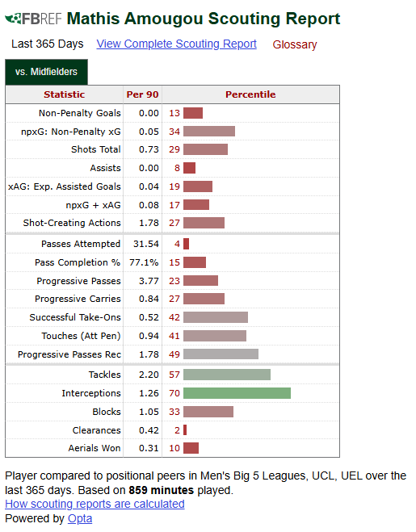The width and height of the screenshot is (416, 532).
Task: Click the Per 90 column header
Action: [142, 94]
